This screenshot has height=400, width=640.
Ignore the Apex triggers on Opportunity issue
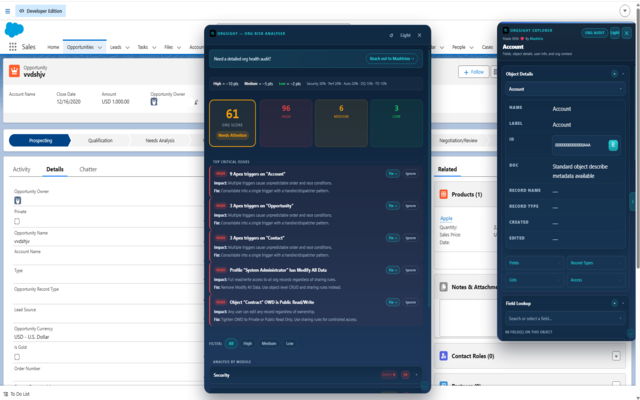[x=411, y=206]
